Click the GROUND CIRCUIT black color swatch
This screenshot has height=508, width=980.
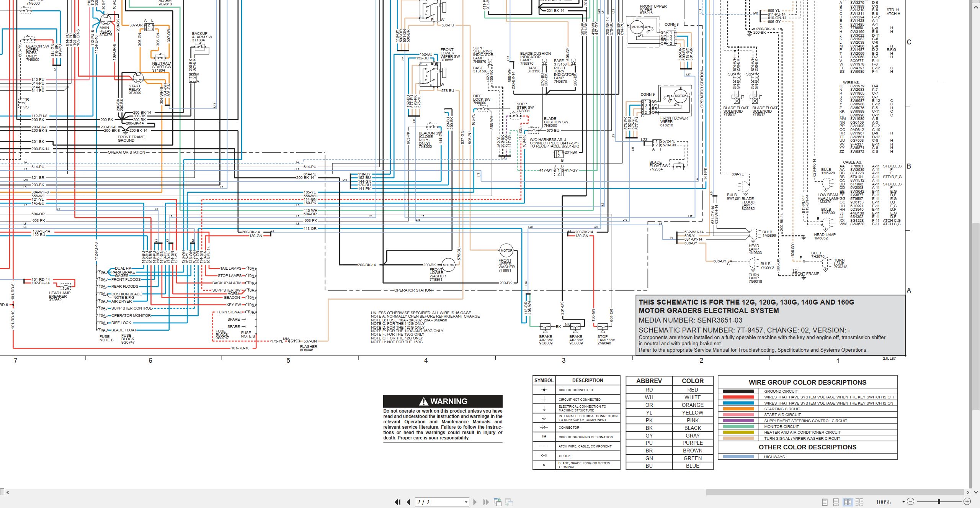click(x=738, y=391)
